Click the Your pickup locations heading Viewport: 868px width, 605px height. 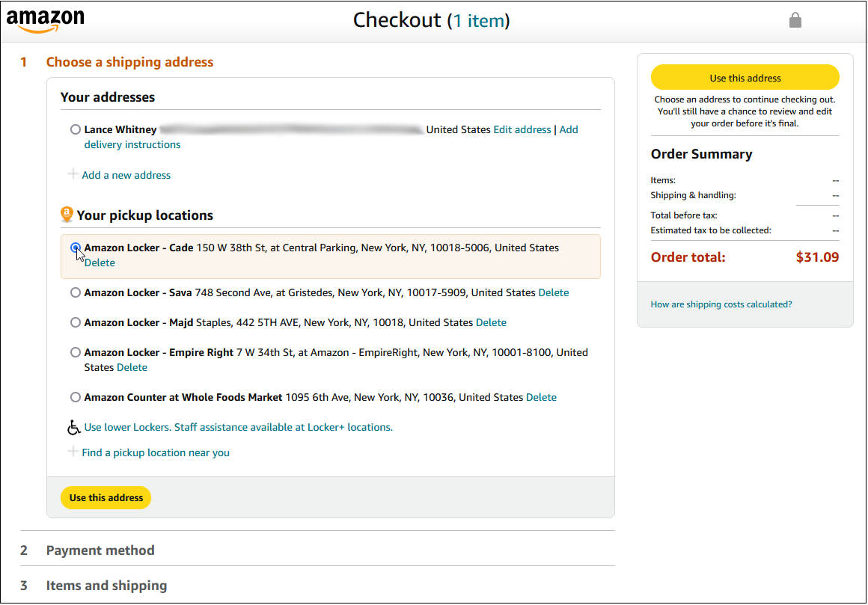pyautogui.click(x=144, y=215)
